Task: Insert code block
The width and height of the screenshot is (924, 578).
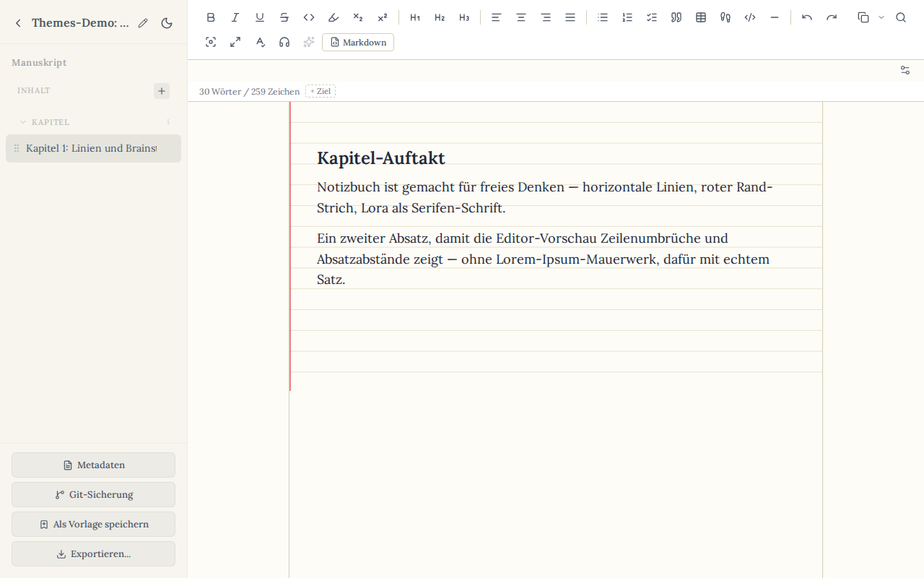Action: [x=750, y=17]
